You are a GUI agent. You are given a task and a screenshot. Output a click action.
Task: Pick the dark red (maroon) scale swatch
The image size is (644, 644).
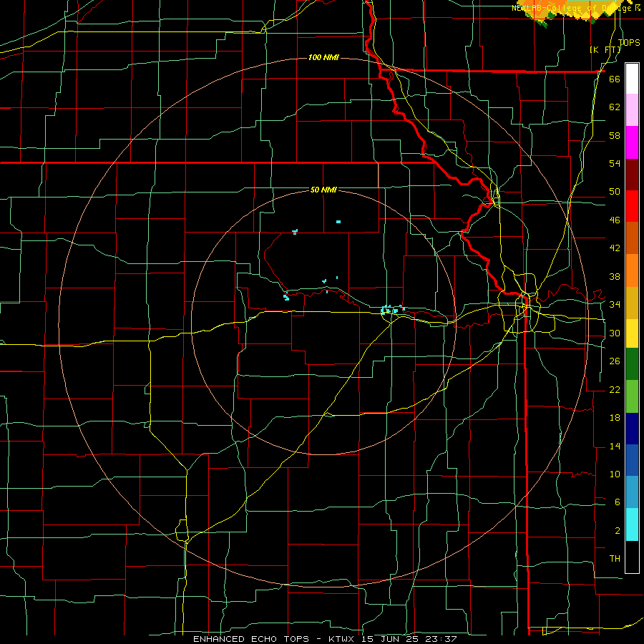tap(632, 174)
